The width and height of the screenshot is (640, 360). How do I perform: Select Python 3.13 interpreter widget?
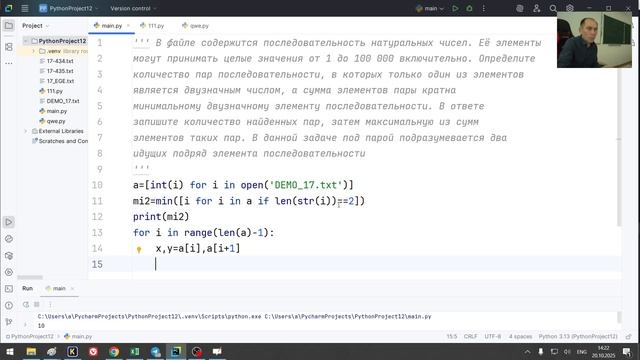coord(578,336)
